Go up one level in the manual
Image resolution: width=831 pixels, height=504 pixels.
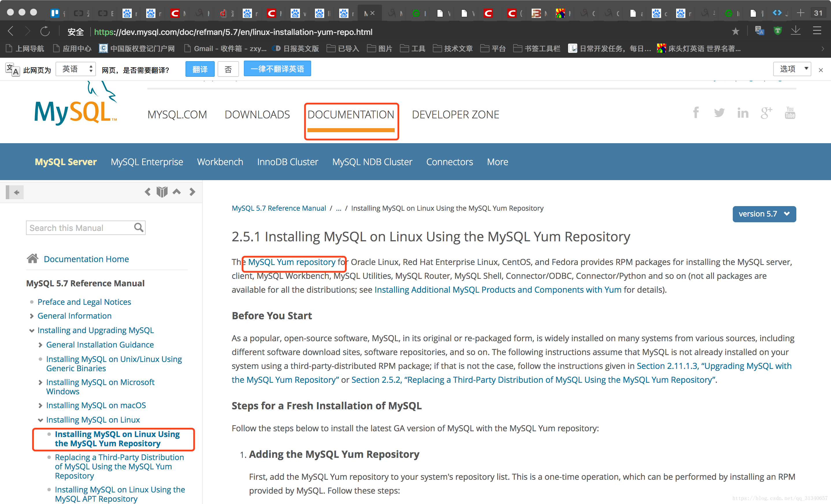(177, 192)
